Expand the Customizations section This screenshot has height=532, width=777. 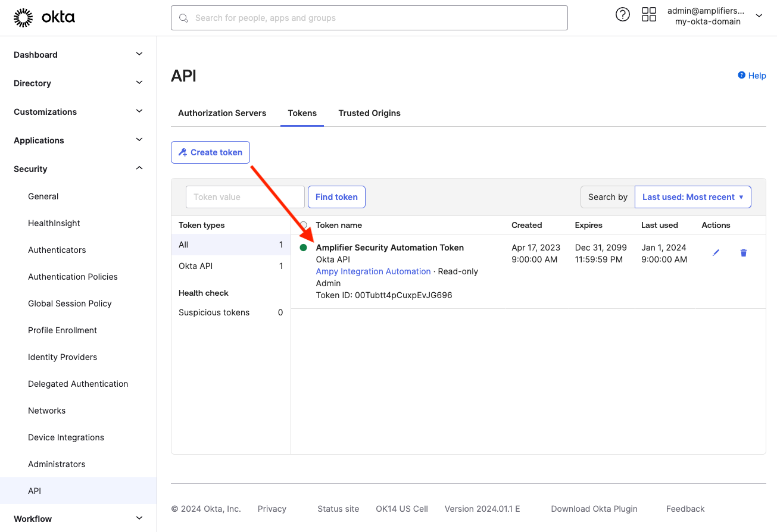pyautogui.click(x=78, y=112)
